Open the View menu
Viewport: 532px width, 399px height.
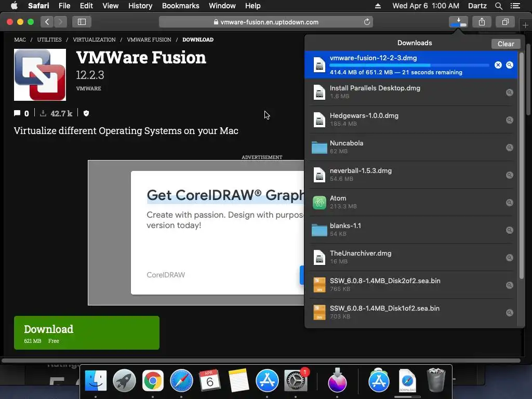click(x=110, y=6)
